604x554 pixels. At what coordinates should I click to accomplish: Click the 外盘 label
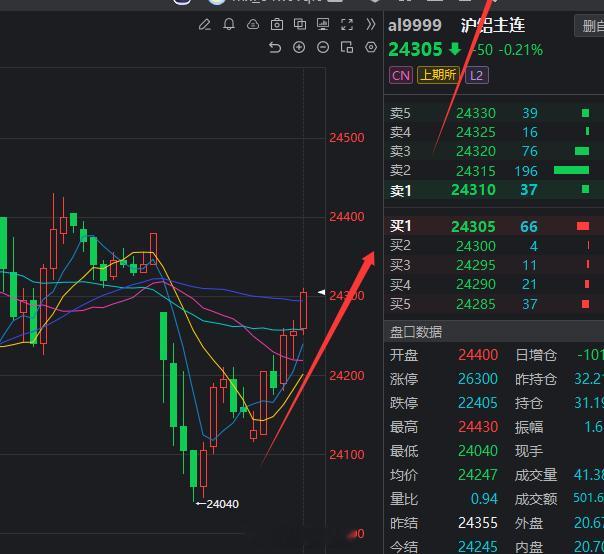coord(529,523)
